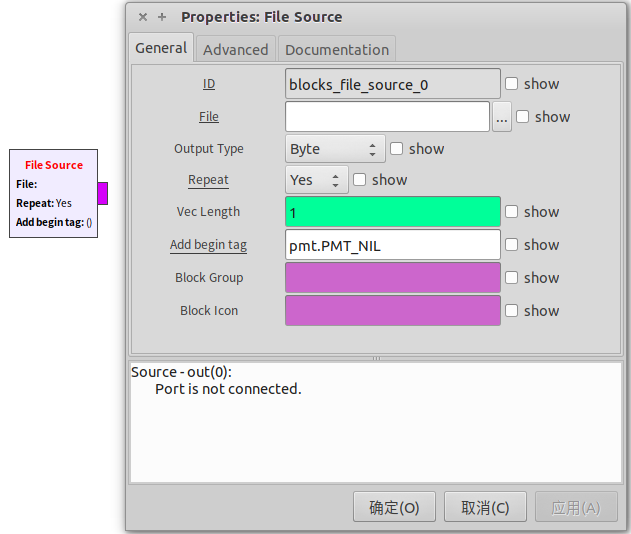
Task: Click the green Vec Length field
Action: coord(392,212)
